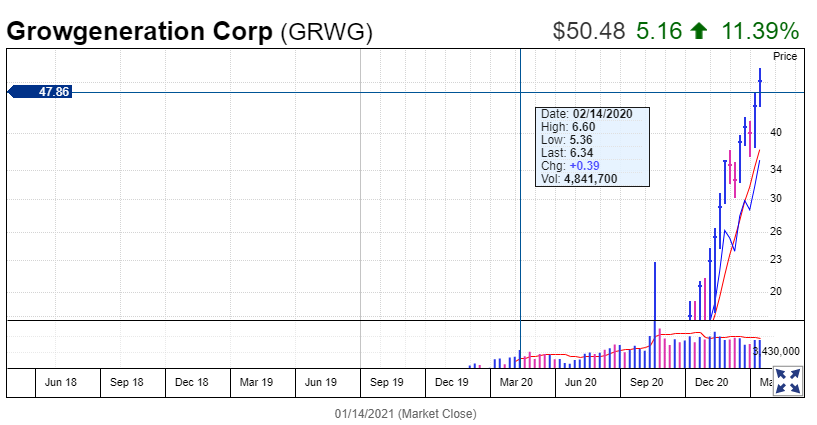The width and height of the screenshot is (817, 425).
Task: Click the 47.86 crosshair price marker
Action: pyautogui.click(x=40, y=92)
